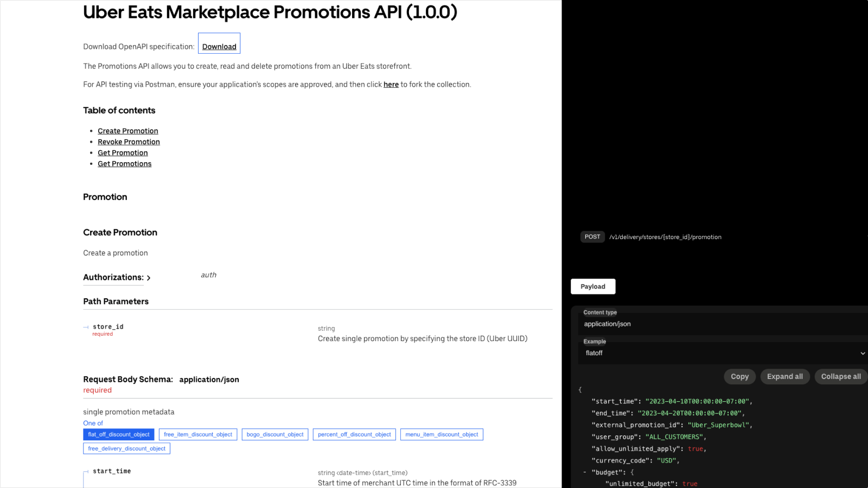Viewport: 868px width, 488px height.
Task: Click the Table of contents heading
Action: tap(119, 111)
